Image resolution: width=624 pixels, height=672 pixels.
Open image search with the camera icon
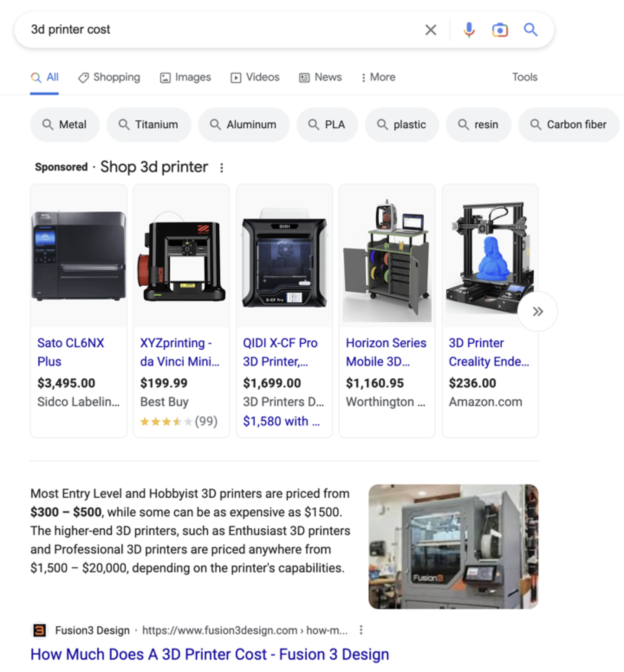[x=500, y=30]
